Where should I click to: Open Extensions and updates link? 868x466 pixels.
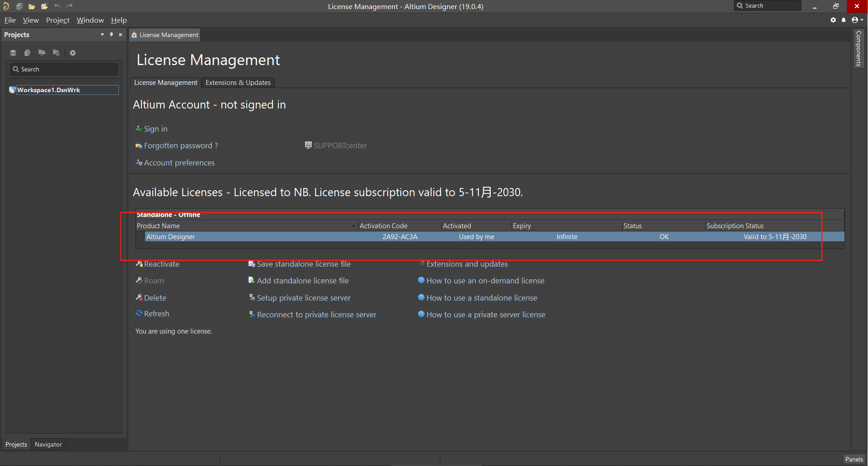pos(467,264)
